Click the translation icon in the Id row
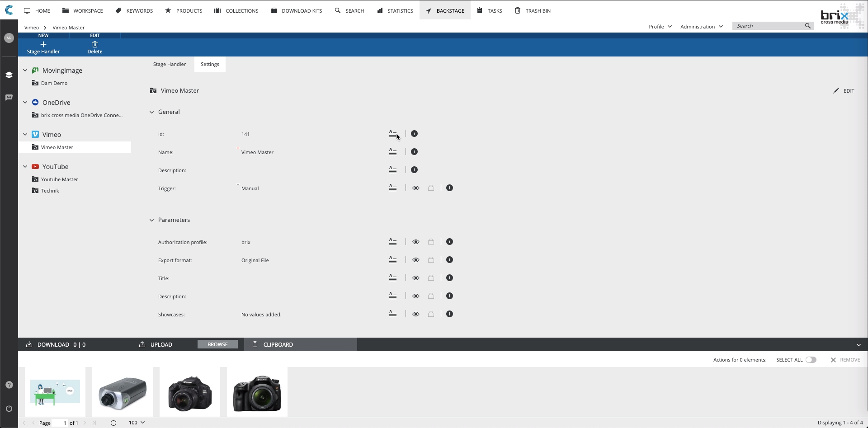Image resolution: width=868 pixels, height=428 pixels. 393,134
